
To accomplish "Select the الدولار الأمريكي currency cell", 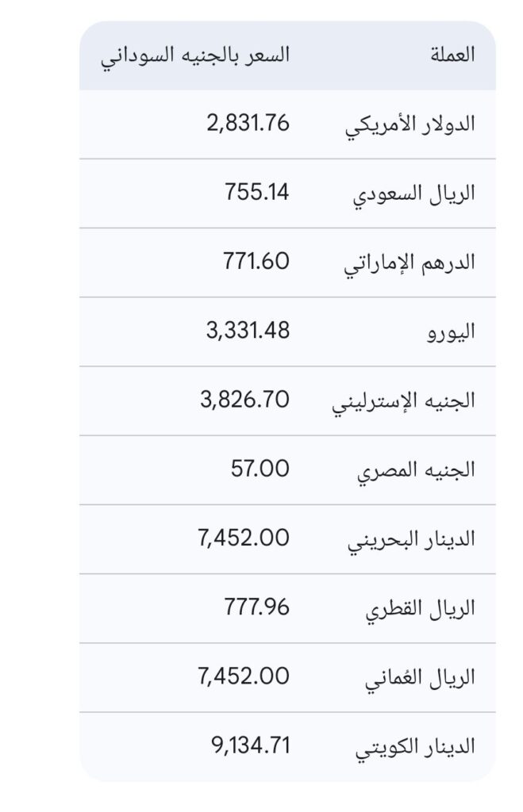I will [x=412, y=124].
